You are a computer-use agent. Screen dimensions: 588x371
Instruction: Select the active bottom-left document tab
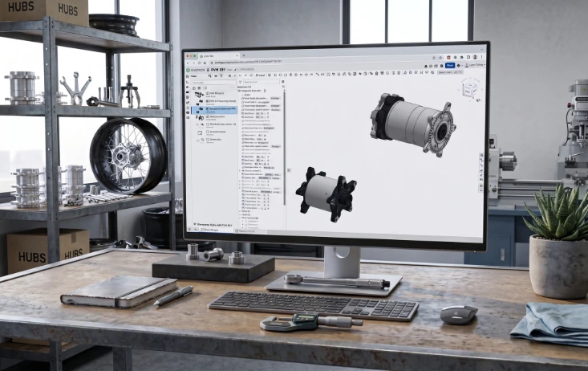click(217, 230)
